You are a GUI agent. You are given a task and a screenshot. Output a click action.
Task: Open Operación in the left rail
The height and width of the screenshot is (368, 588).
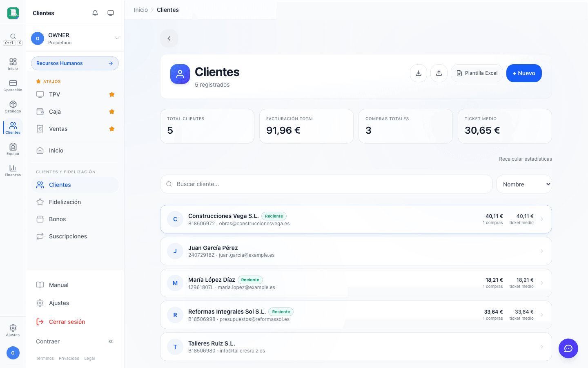point(13,85)
